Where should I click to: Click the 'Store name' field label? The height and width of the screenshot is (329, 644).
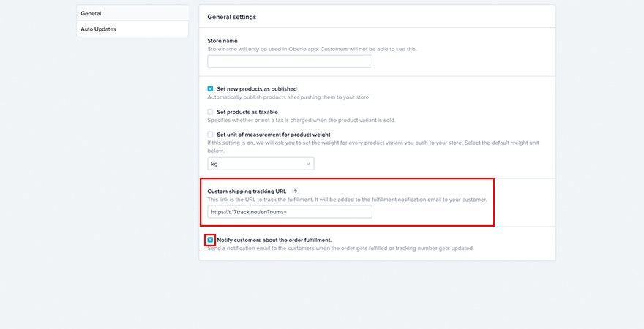pos(222,41)
